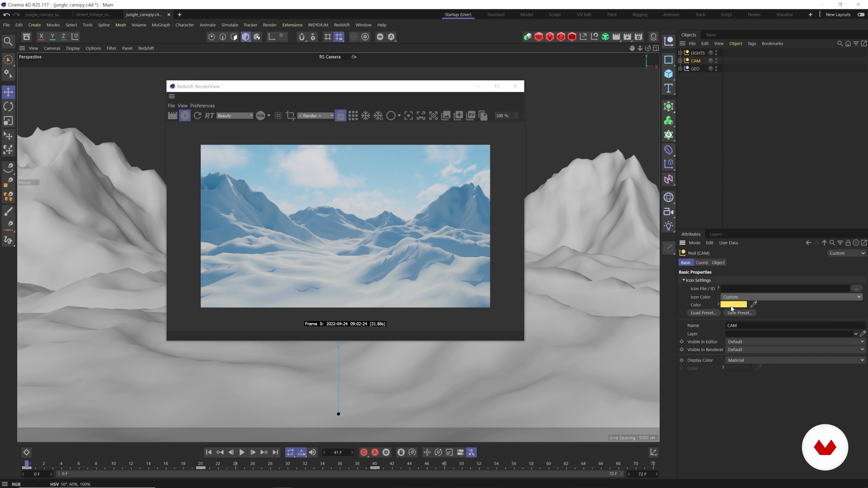The width and height of the screenshot is (868, 488).
Task: Open the Render camera dropdown in RenderView
Action: pos(315,115)
